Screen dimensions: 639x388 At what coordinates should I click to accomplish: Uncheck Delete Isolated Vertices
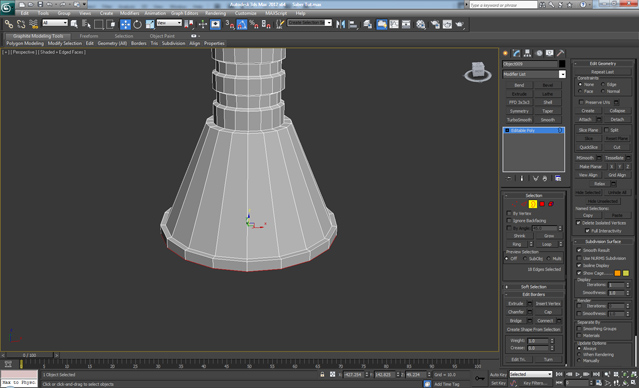point(578,223)
